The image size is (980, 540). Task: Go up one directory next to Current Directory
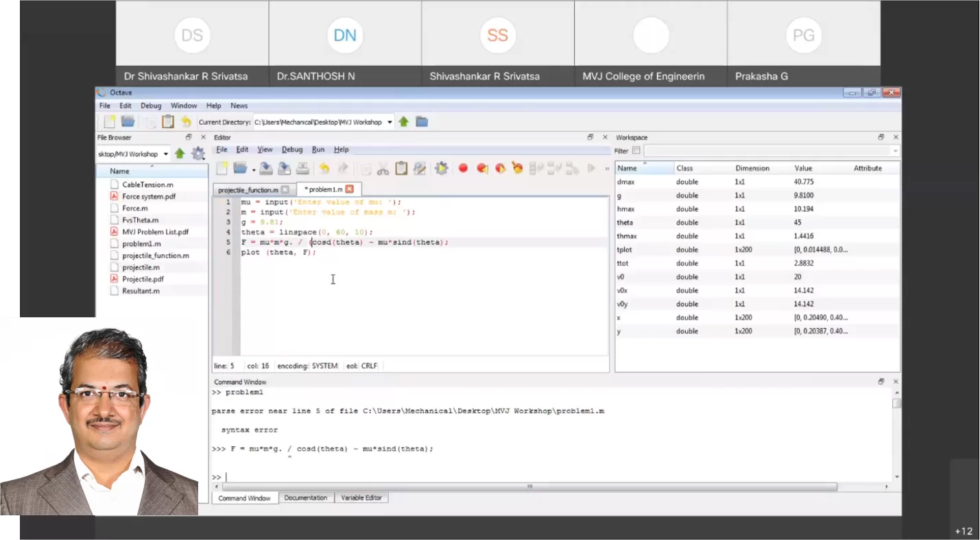[404, 121]
